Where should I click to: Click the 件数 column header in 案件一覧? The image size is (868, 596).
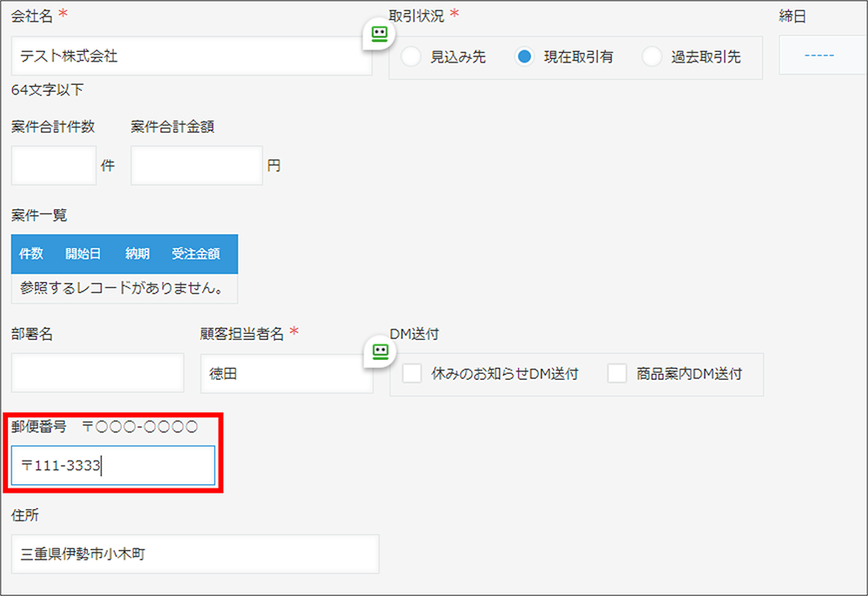31,254
